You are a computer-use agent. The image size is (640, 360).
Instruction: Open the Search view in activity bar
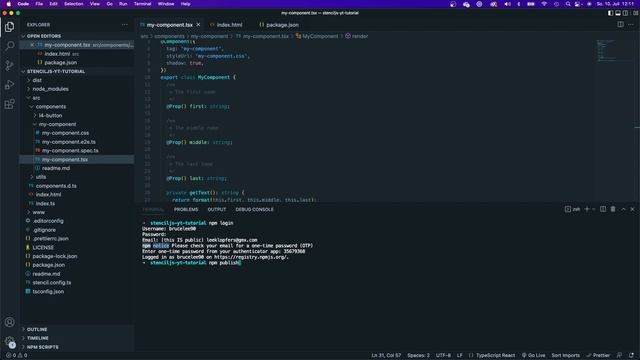point(9,46)
